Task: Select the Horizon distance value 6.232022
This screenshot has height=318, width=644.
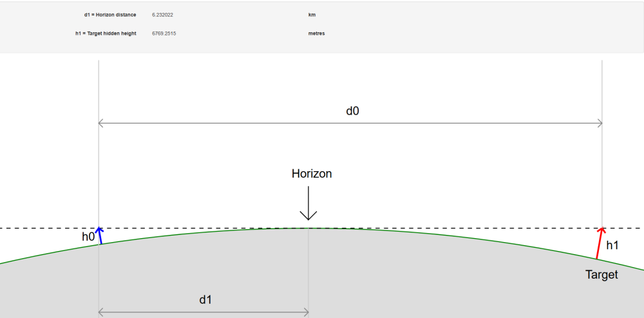Action: point(162,14)
